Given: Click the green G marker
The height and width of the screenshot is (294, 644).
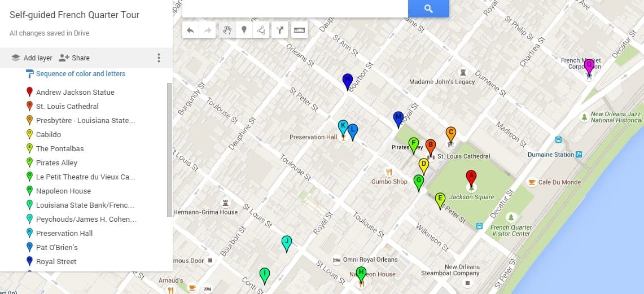Looking at the screenshot, I should [x=419, y=183].
